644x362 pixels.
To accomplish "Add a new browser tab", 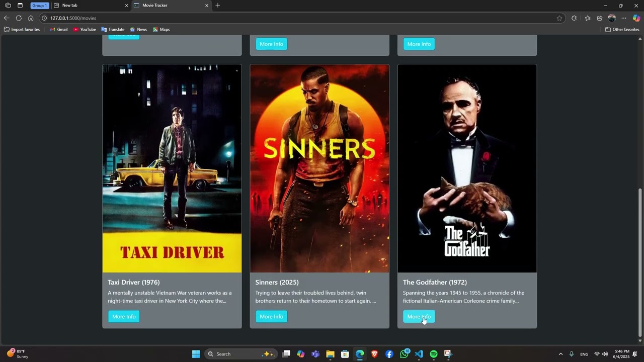I will click(x=218, y=6).
